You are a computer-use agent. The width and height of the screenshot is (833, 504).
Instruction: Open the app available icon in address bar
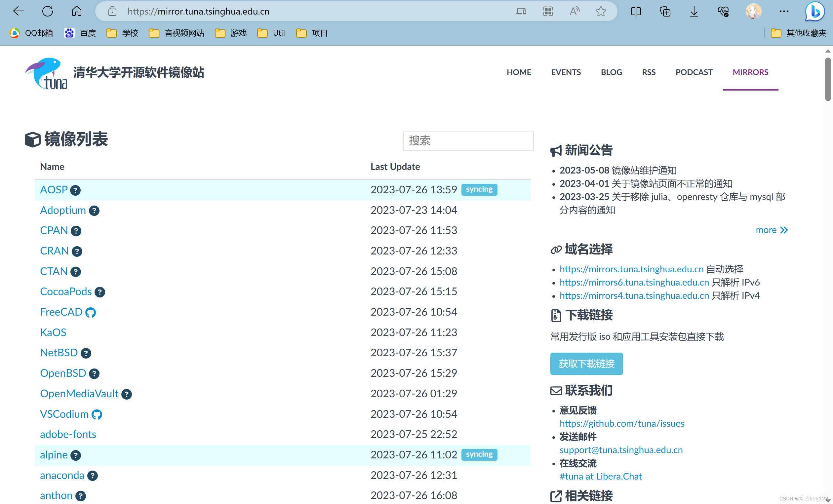[521, 12]
